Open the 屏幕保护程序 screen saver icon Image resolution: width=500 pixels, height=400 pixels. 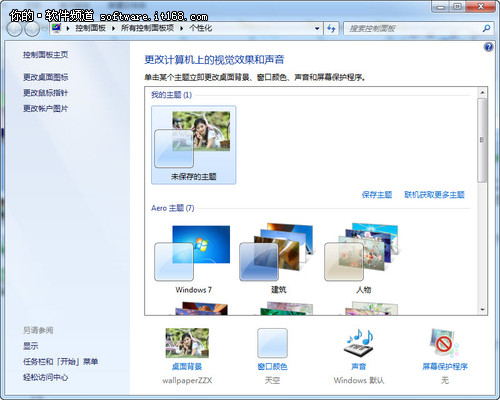tap(445, 343)
